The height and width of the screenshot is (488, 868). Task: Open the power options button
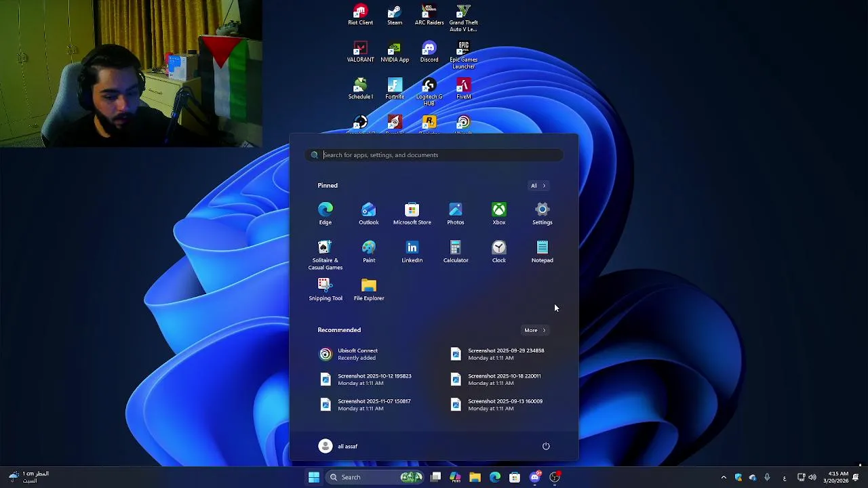[x=546, y=446]
